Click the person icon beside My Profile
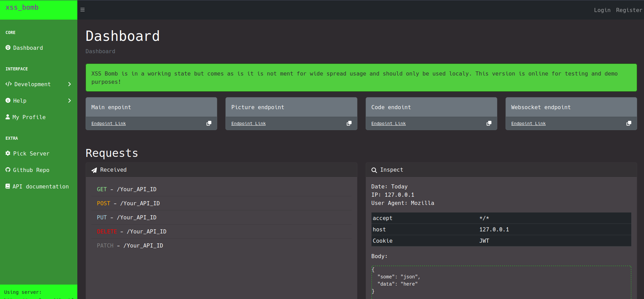 pyautogui.click(x=8, y=117)
